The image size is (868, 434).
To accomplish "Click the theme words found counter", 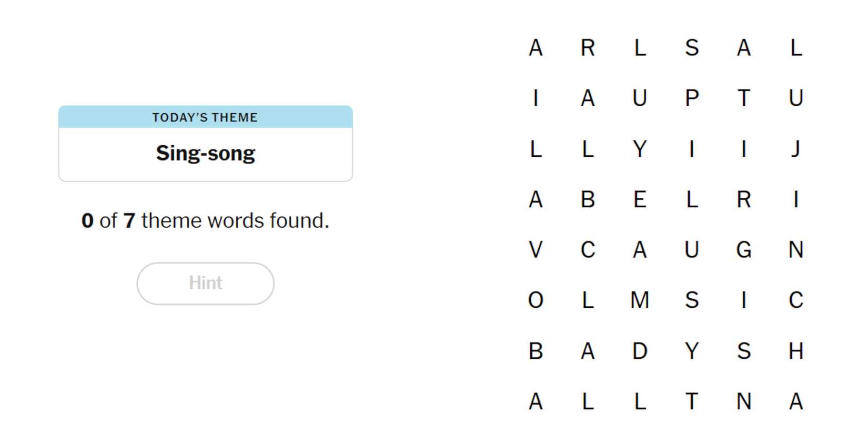I will 205,220.
